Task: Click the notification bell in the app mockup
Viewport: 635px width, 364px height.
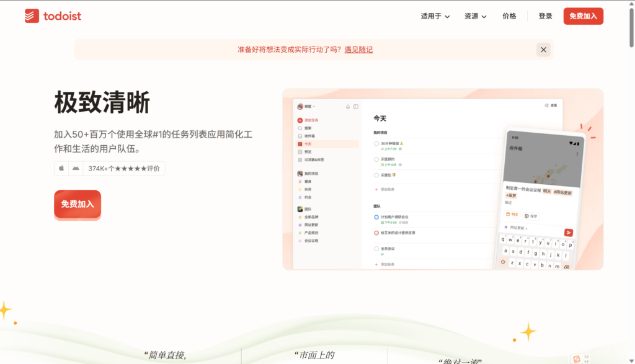Action: coord(348,107)
